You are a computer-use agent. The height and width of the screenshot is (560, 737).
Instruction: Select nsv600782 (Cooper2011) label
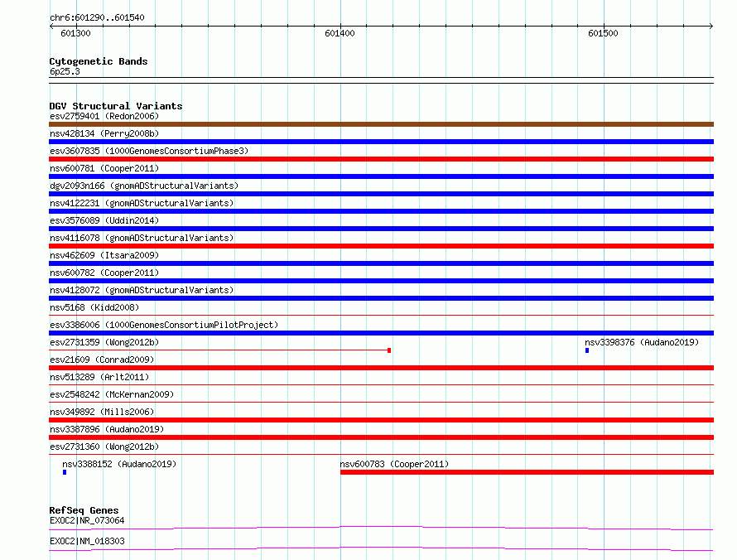[104, 273]
